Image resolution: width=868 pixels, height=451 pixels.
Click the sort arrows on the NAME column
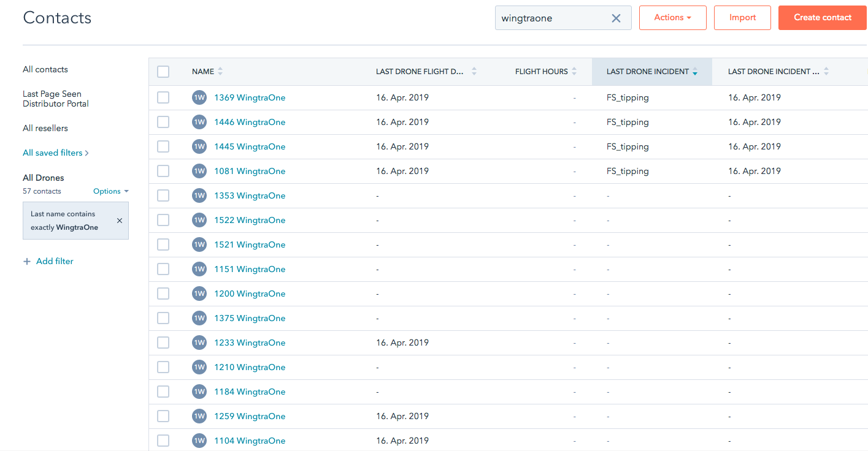click(x=220, y=71)
